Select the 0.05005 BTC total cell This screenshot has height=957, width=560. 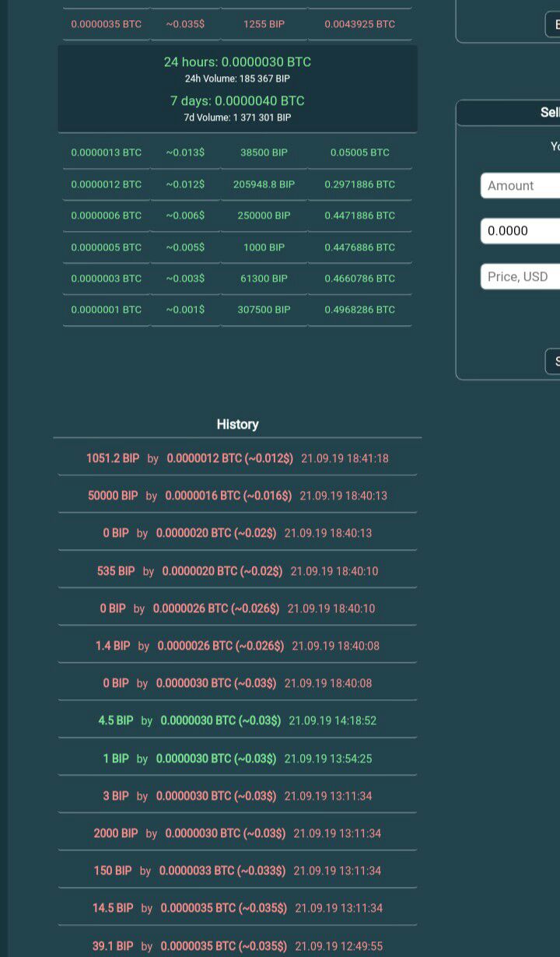point(360,152)
